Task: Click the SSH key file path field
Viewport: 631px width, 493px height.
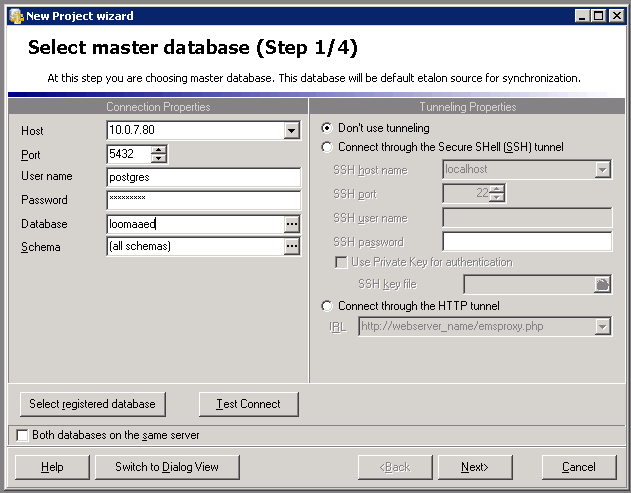Action: (x=529, y=285)
